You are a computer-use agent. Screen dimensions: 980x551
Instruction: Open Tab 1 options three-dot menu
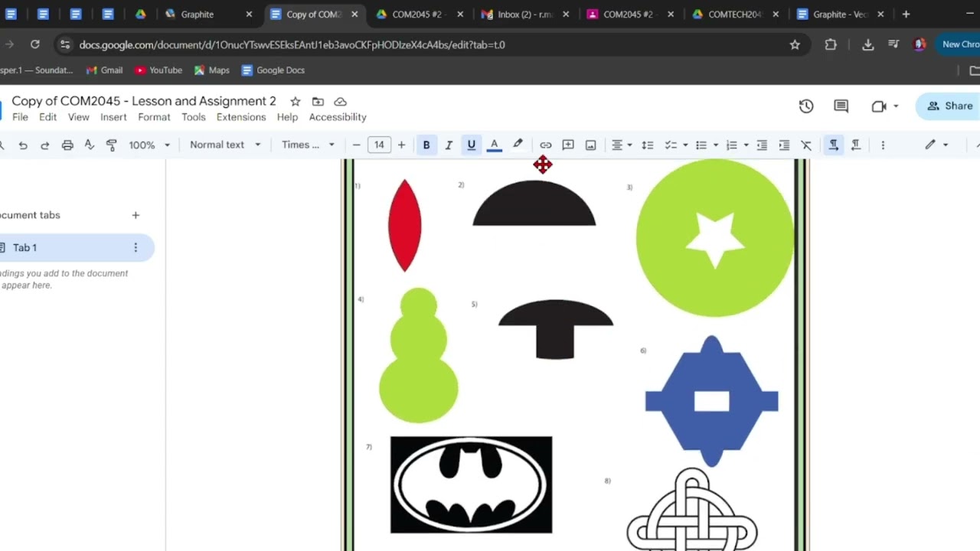(136, 247)
